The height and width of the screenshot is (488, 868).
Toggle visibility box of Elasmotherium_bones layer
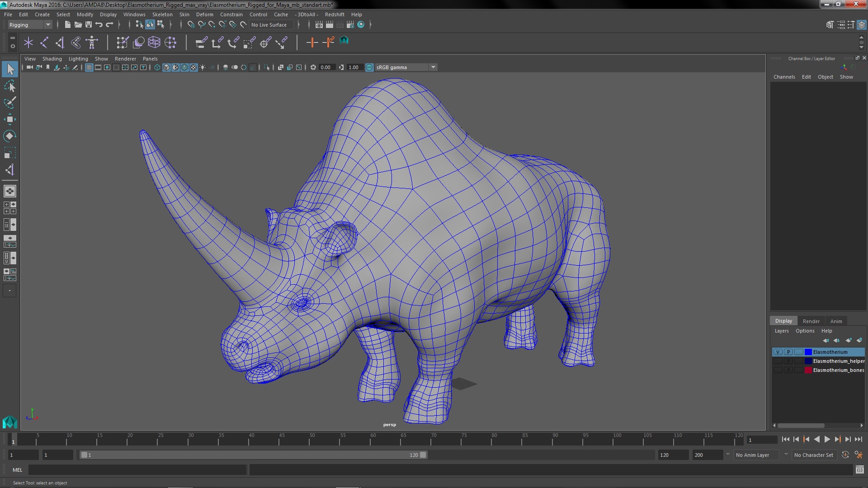(x=778, y=370)
